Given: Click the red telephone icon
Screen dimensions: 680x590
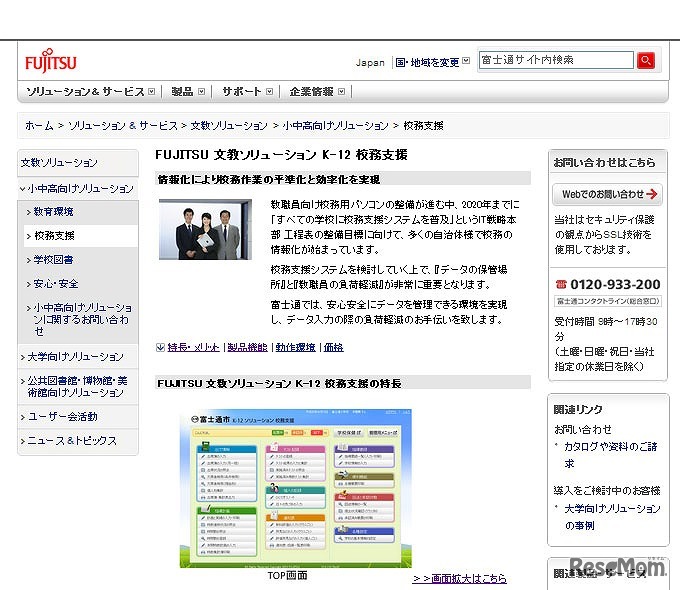Looking at the screenshot, I should (x=561, y=285).
